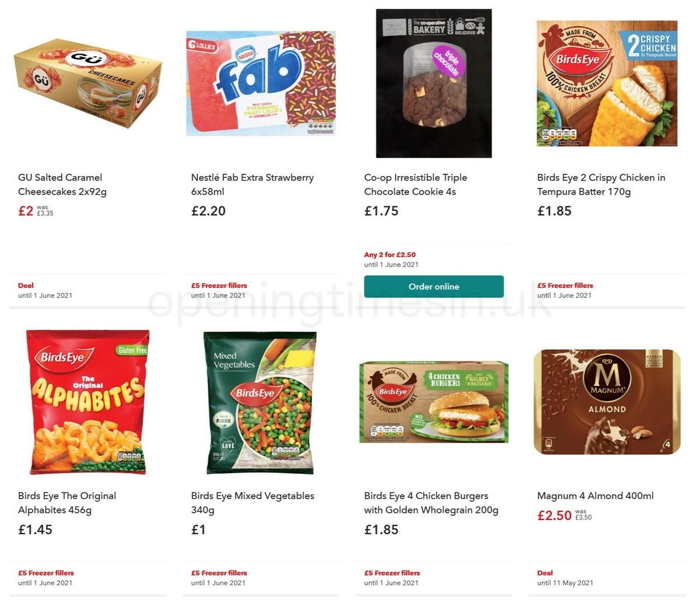Open the Deal link under GU Cheesecakes
Screen dimensions: 700x601
pos(26,286)
